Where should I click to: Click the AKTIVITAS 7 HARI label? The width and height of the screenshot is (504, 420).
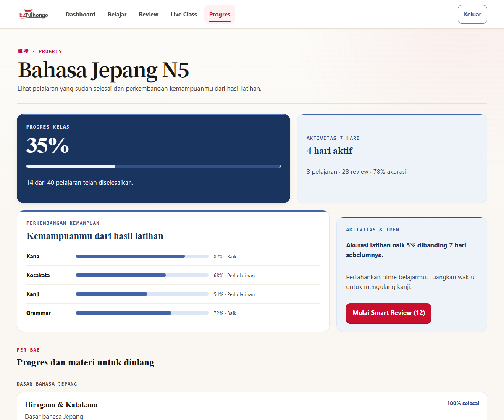tap(333, 138)
